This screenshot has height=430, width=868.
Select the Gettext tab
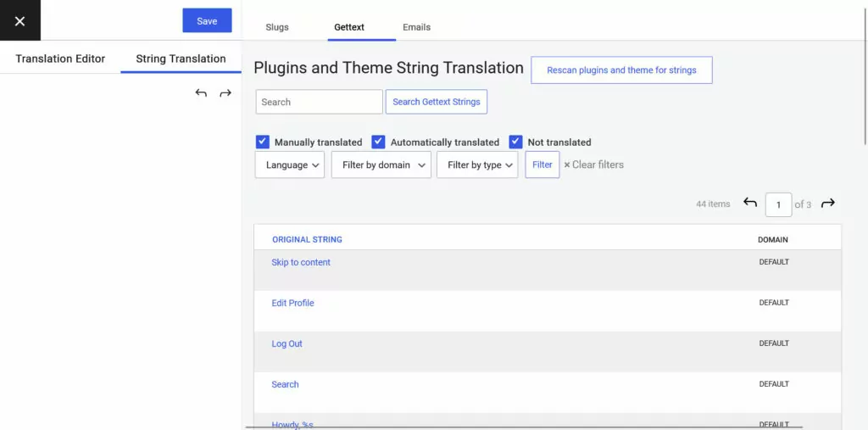pos(349,27)
